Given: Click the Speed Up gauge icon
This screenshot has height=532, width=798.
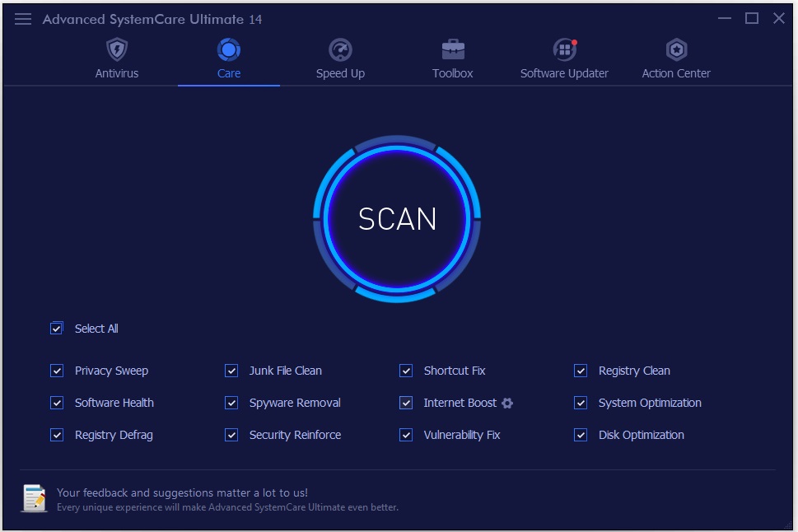Looking at the screenshot, I should [340, 49].
